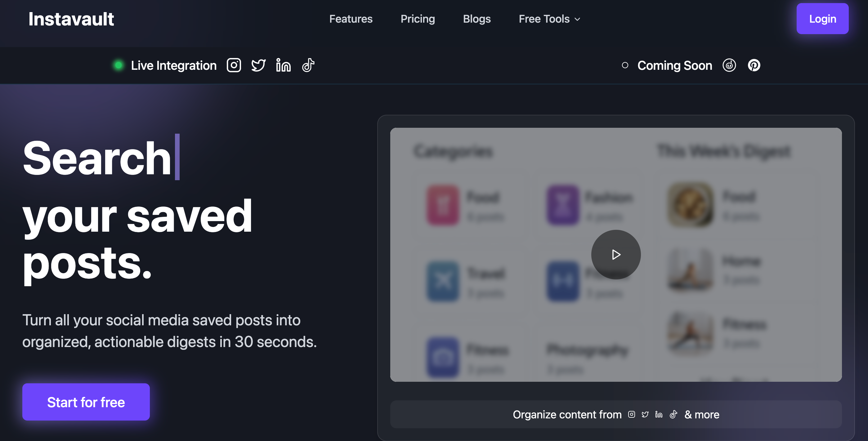Click the LinkedIn icon in the integration bar
The image size is (868, 441).
tap(283, 65)
